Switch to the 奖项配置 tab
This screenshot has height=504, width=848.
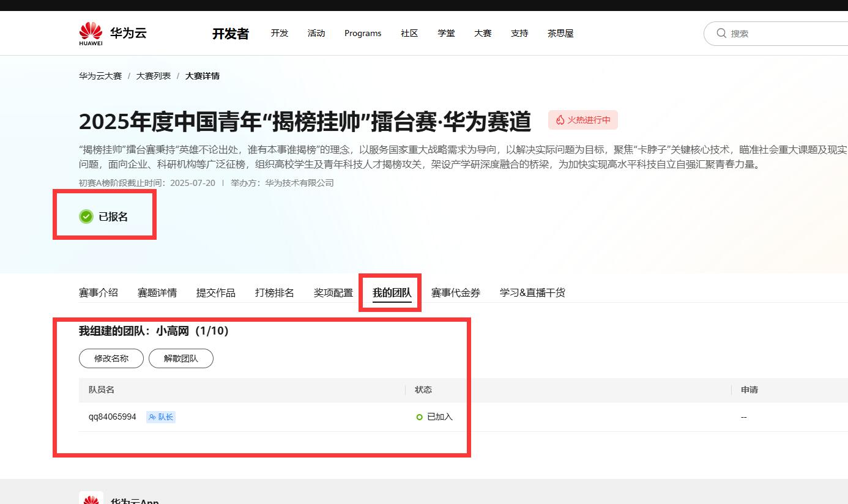click(333, 292)
